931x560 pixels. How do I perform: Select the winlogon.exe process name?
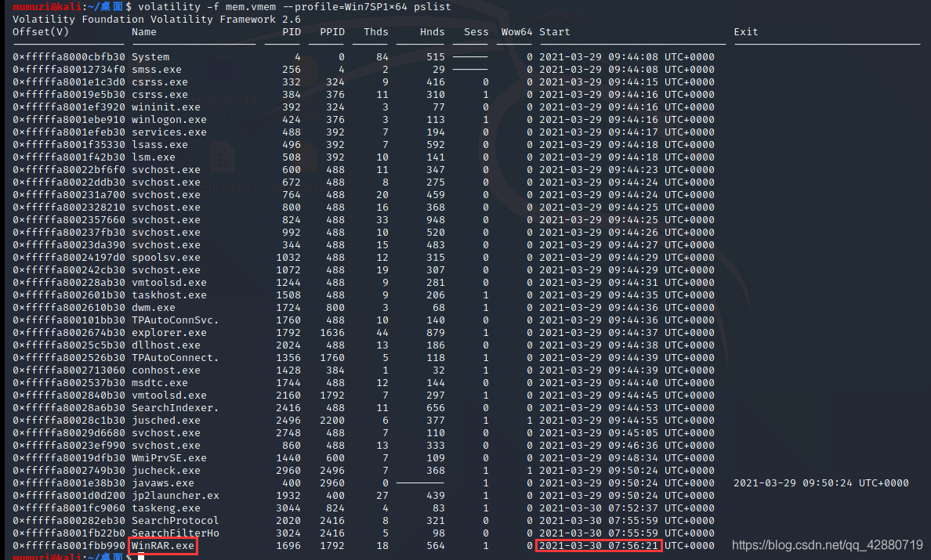tap(169, 119)
